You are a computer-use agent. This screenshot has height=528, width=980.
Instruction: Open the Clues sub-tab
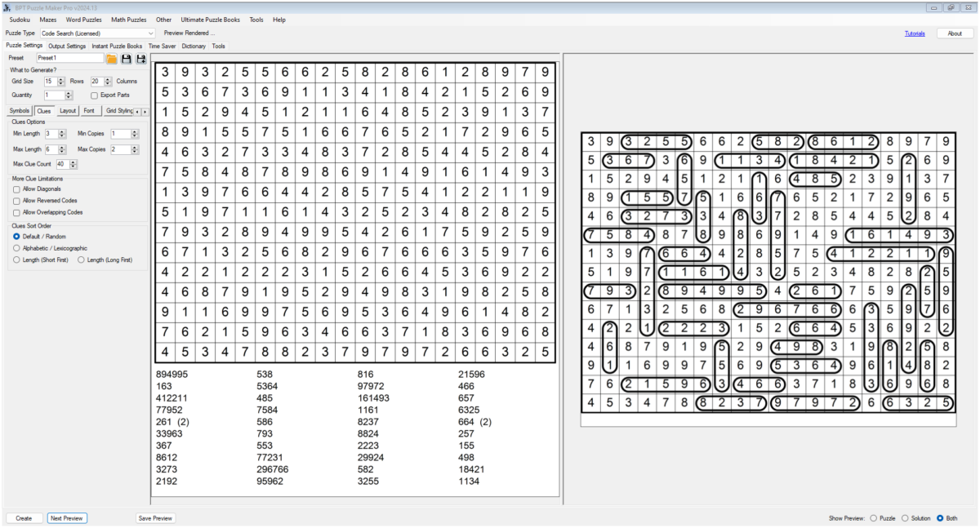[x=43, y=110]
